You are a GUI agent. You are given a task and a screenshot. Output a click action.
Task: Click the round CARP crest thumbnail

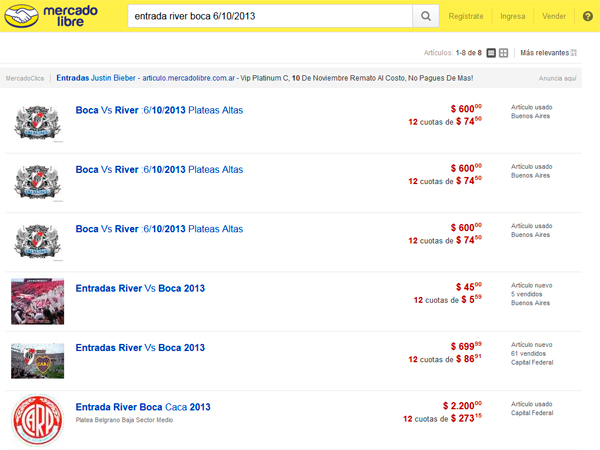pyautogui.click(x=38, y=420)
